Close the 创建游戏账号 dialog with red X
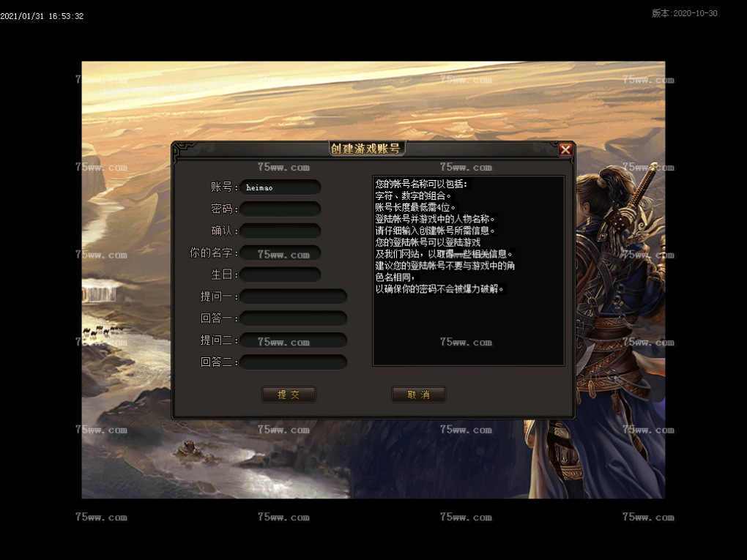 pyautogui.click(x=565, y=149)
